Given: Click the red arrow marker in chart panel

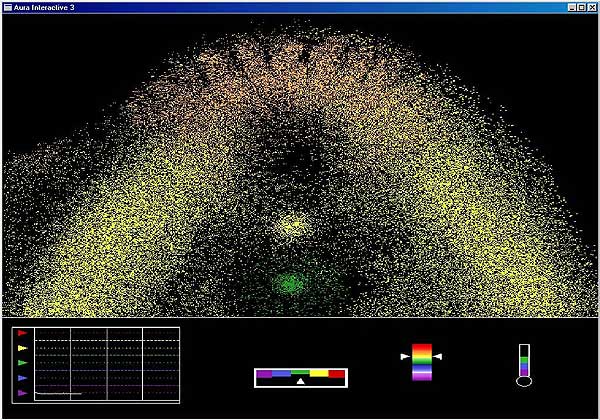Looking at the screenshot, I should [x=22, y=333].
